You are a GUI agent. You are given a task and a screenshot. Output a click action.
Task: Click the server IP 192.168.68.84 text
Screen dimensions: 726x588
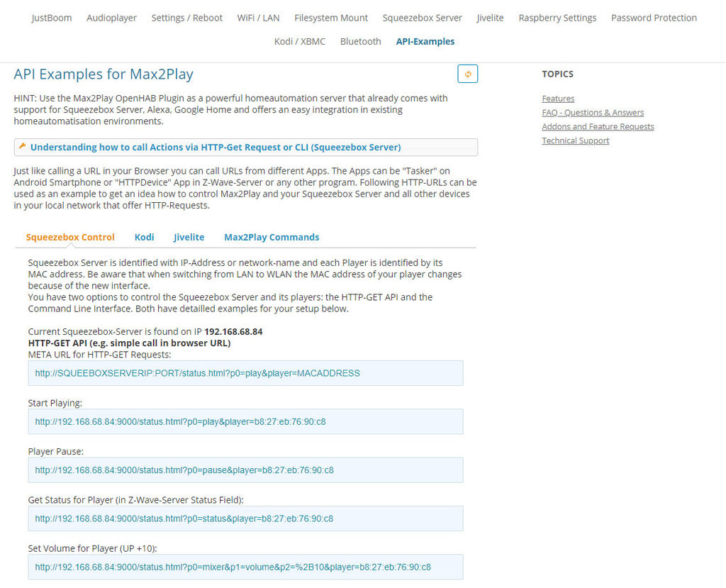coord(233,332)
